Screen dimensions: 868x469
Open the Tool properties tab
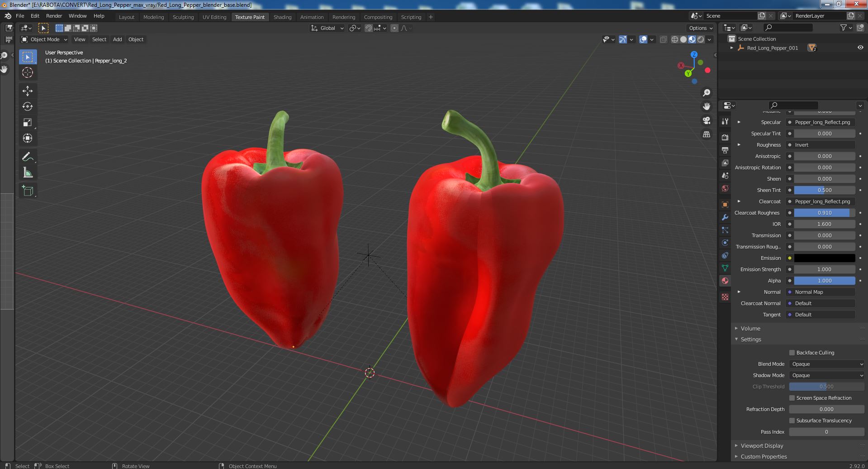click(x=725, y=121)
